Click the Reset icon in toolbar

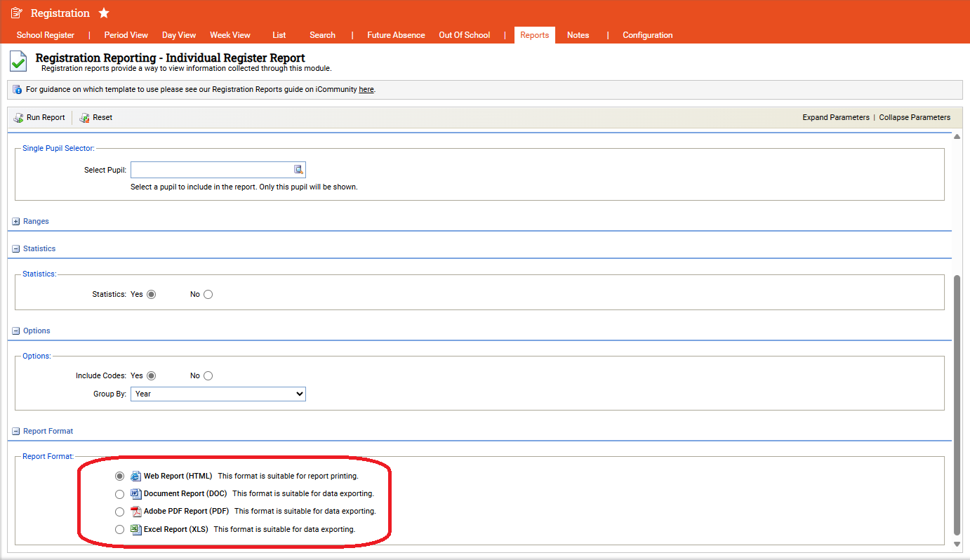pos(84,118)
